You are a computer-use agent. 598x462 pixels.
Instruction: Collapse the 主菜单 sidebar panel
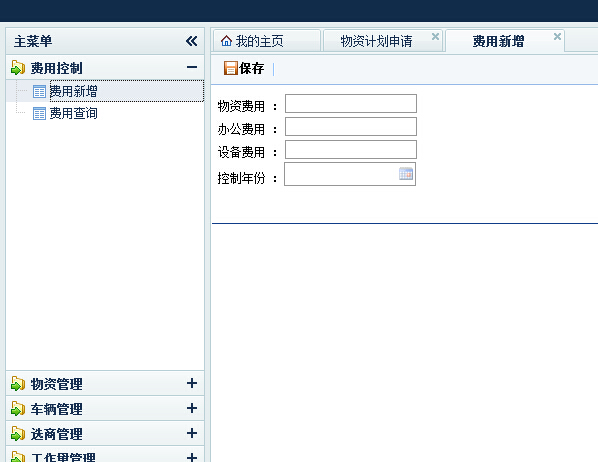pyautogui.click(x=191, y=41)
